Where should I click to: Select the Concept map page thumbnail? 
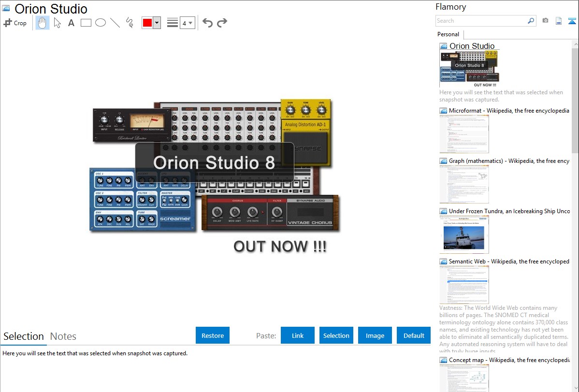pyautogui.click(x=464, y=378)
